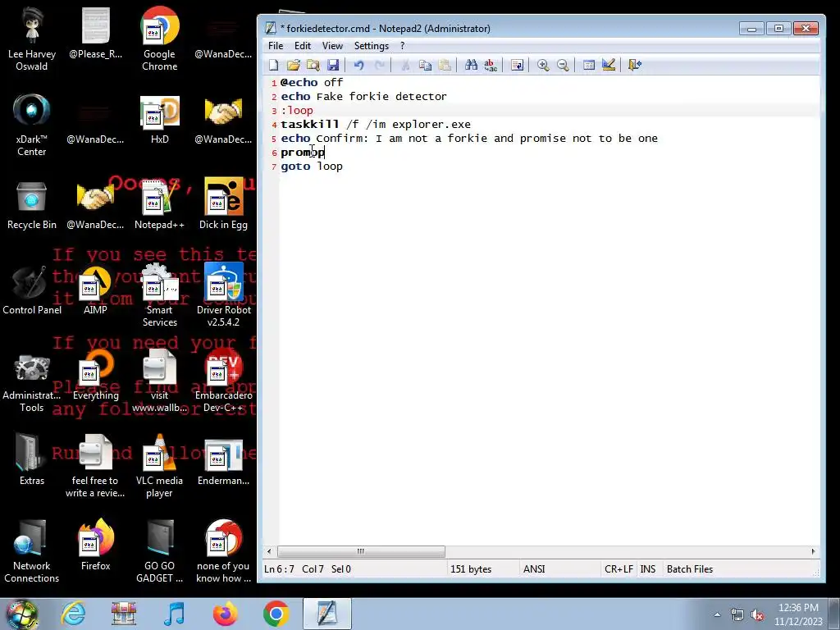Open the View menu
The image size is (840, 630).
(332, 46)
